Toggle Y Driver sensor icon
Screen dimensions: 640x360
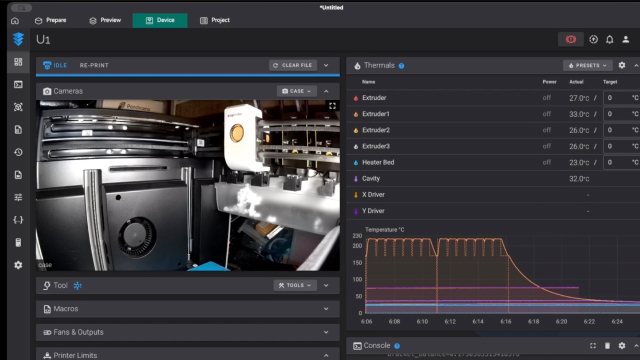point(356,211)
